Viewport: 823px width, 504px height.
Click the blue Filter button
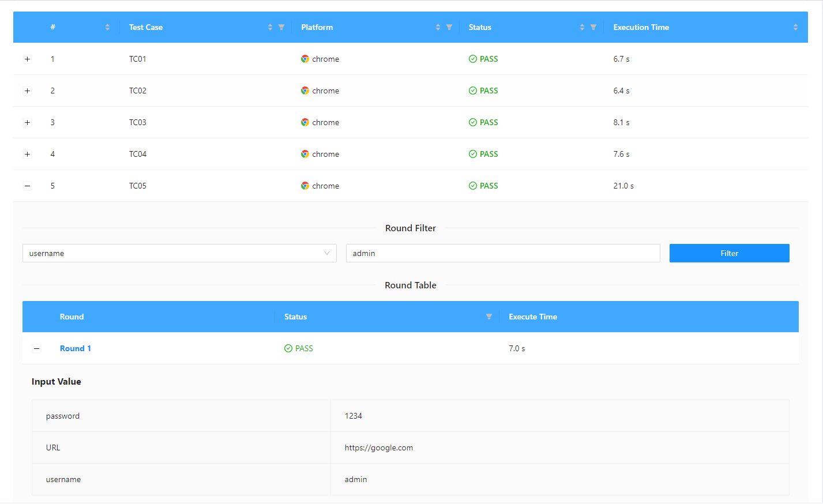[729, 253]
